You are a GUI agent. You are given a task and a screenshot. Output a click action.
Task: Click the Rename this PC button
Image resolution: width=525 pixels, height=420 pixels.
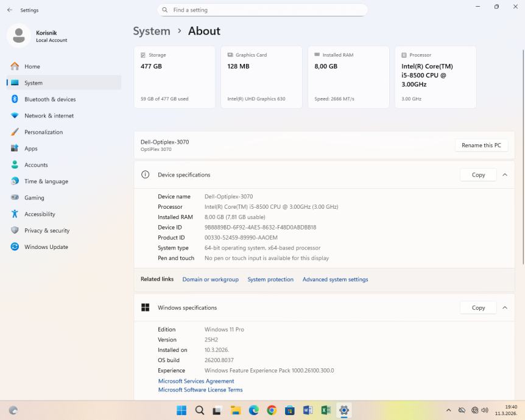click(x=481, y=145)
